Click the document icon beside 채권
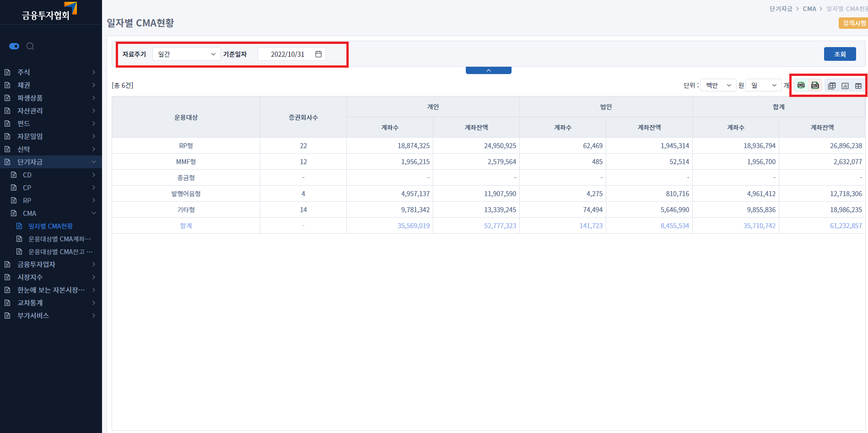 point(7,85)
